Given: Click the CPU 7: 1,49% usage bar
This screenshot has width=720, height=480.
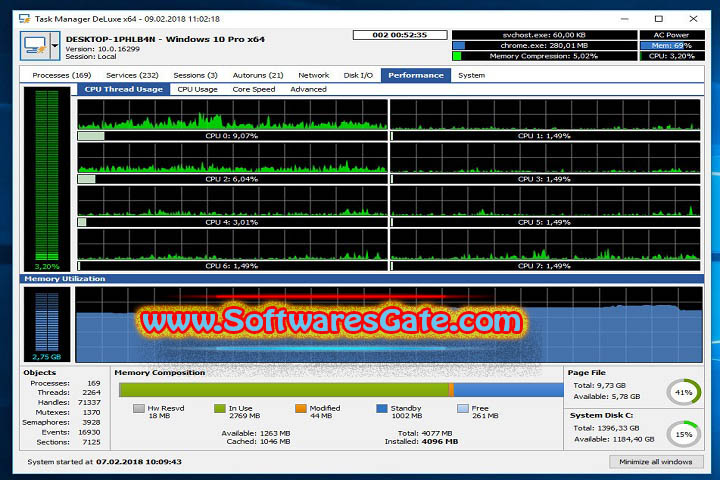Looking at the screenshot, I should [x=545, y=266].
